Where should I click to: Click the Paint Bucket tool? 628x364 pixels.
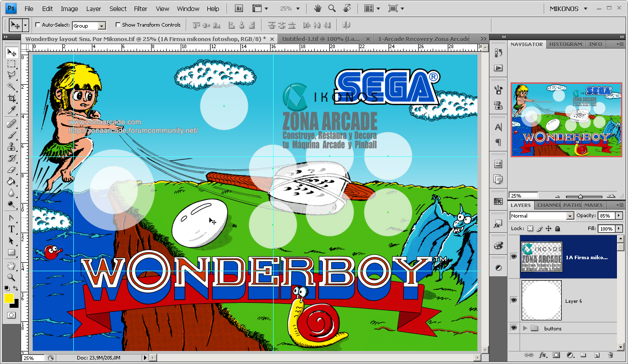click(11, 181)
